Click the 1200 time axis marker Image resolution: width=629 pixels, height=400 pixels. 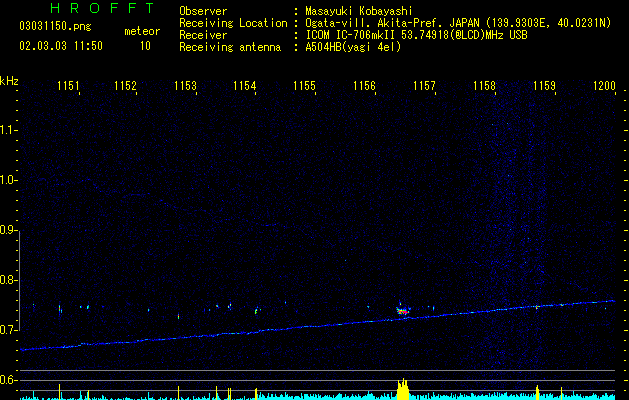tap(604, 85)
